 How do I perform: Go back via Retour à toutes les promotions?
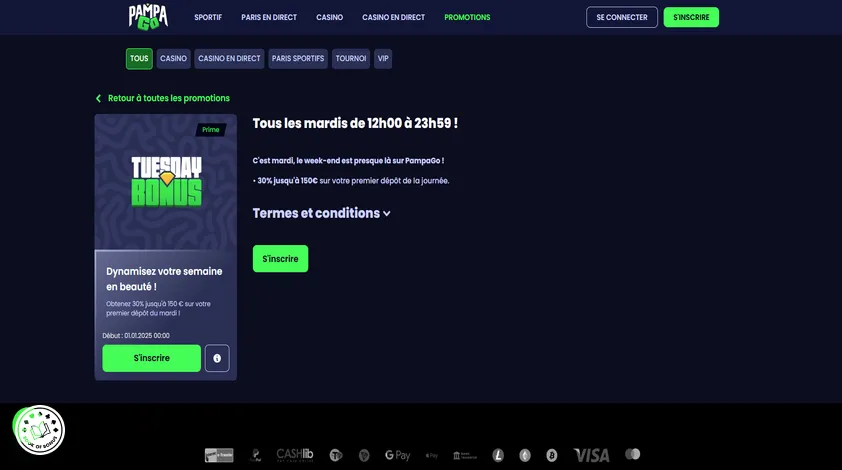(169, 98)
